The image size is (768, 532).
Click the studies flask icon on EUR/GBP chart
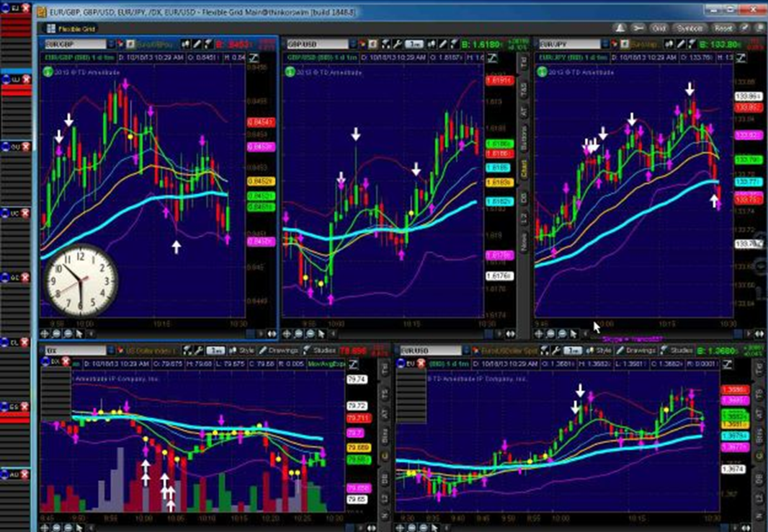click(208, 44)
